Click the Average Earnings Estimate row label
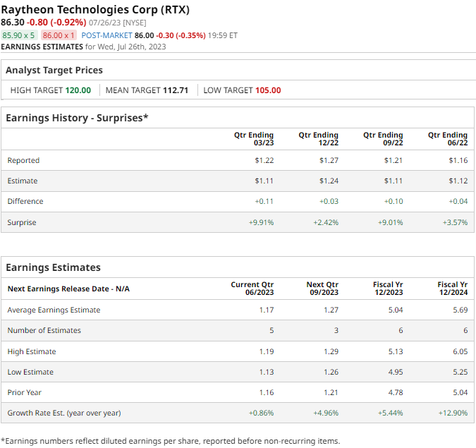Screen dimensions: 476x448 point(54,310)
